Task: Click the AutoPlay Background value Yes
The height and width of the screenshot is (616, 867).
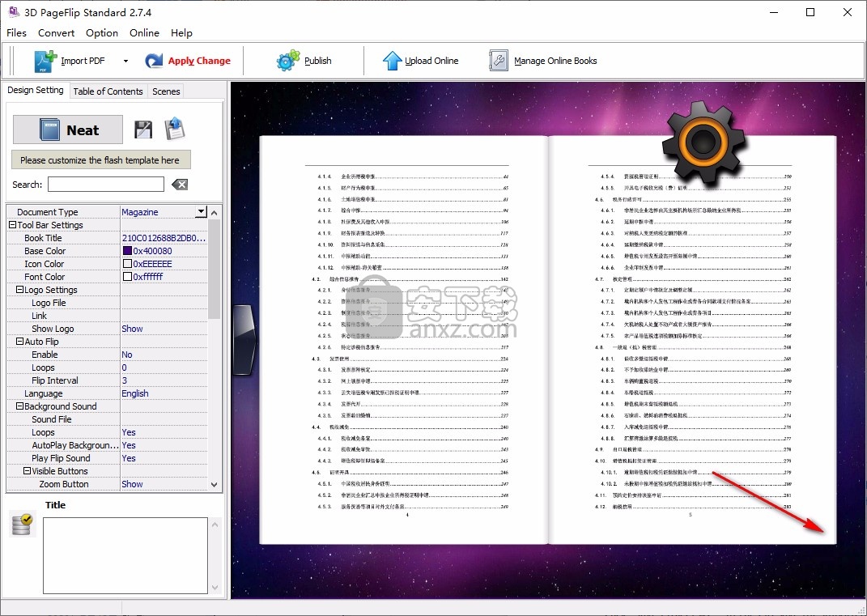Action: [x=128, y=445]
